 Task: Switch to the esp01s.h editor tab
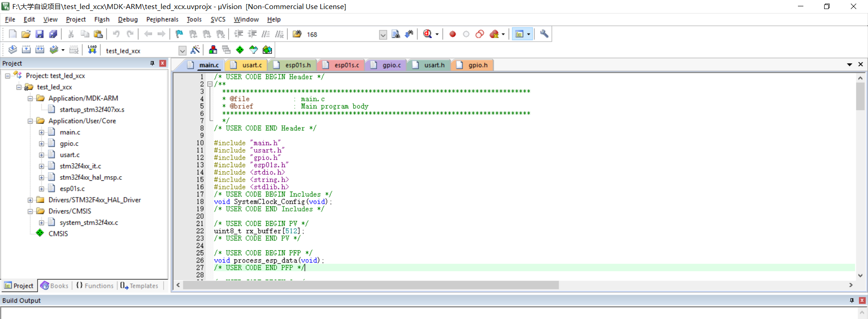point(292,65)
